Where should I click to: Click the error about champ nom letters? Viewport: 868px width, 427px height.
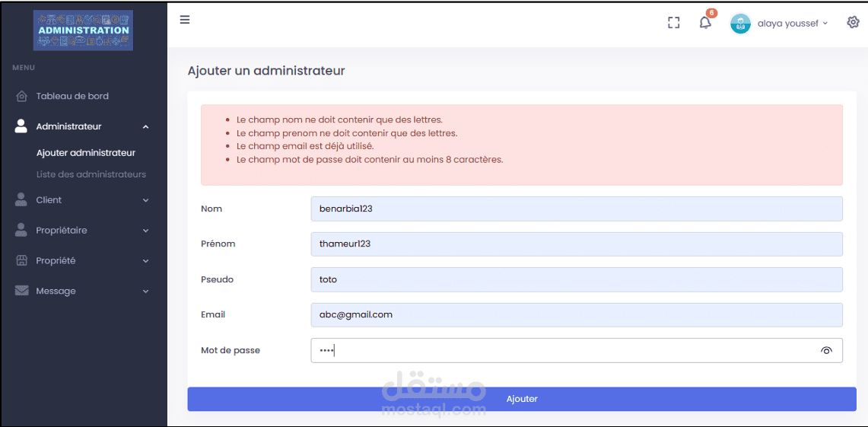tap(339, 119)
